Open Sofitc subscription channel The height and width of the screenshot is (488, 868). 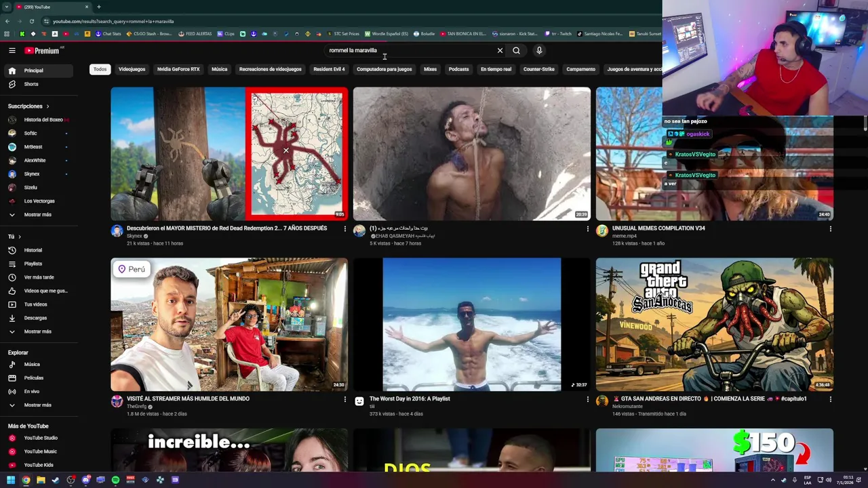click(x=39, y=134)
